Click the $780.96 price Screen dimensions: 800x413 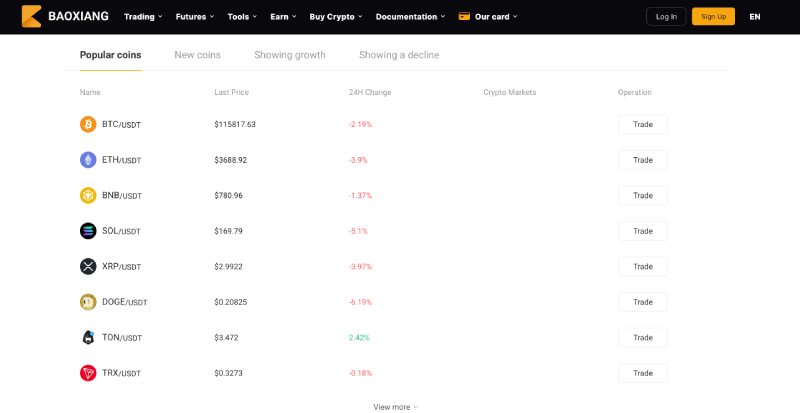point(229,196)
